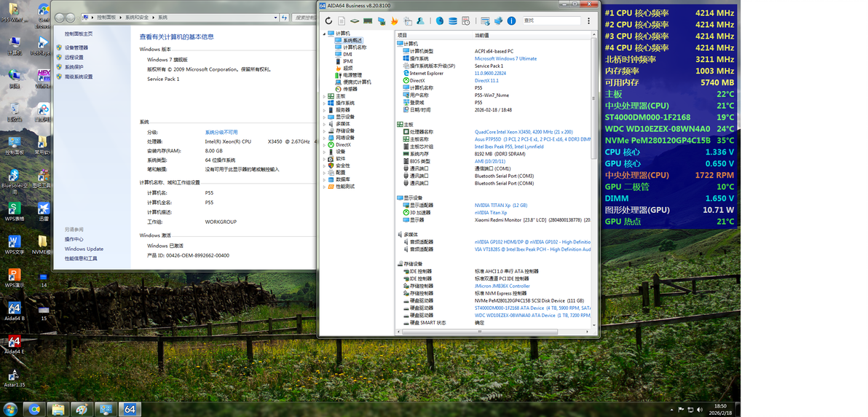868x417 pixels.
Task: Expand the 网络设备 tree node
Action: tap(324, 138)
